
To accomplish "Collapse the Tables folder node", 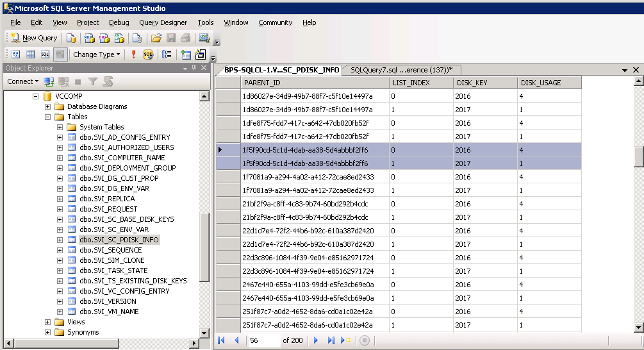I will tap(47, 117).
